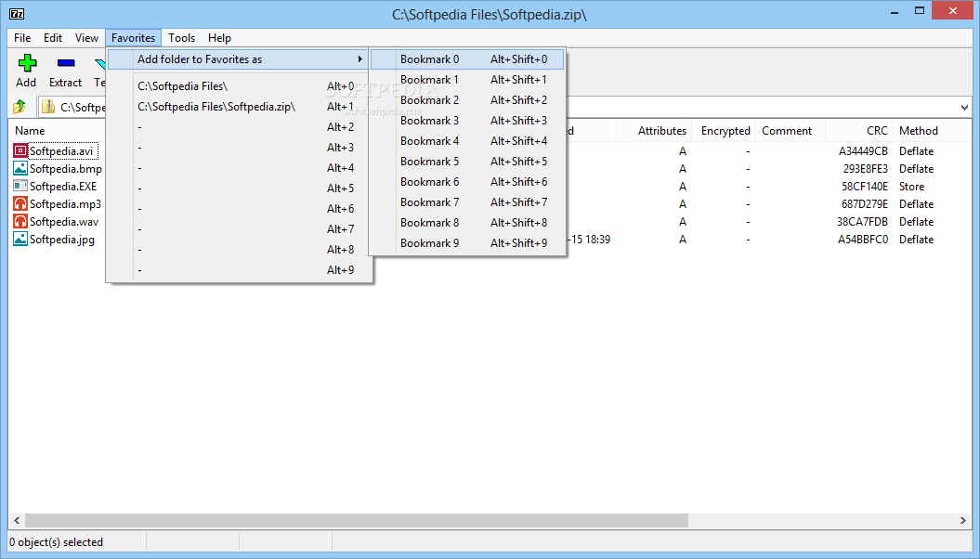Click the Softpedia.mp3 audio file icon
The width and height of the screenshot is (980, 559).
coord(20,203)
